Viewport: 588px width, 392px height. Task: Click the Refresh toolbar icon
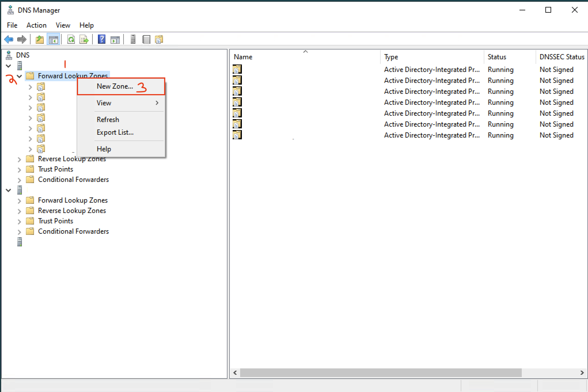pyautogui.click(x=71, y=39)
